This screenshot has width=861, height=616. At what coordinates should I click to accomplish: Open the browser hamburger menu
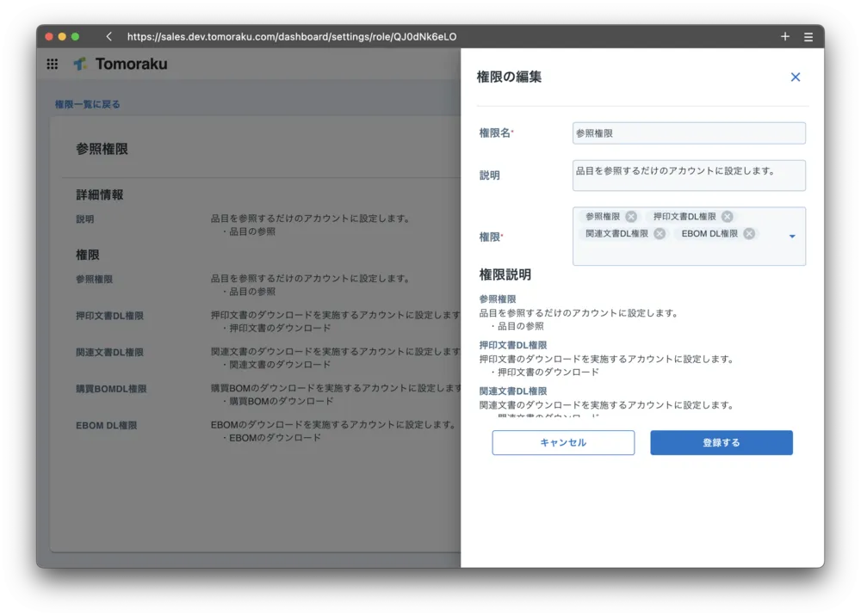(808, 36)
